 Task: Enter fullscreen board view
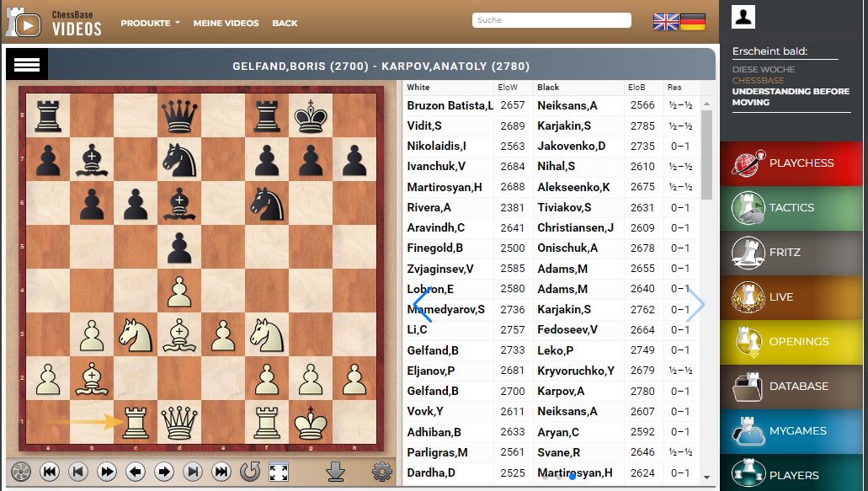click(x=279, y=473)
